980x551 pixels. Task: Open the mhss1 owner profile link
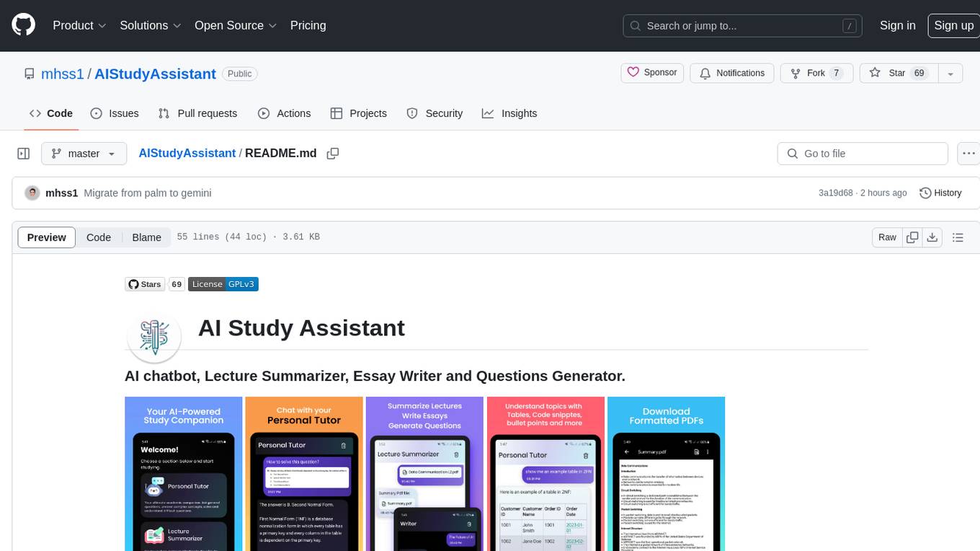pyautogui.click(x=63, y=74)
